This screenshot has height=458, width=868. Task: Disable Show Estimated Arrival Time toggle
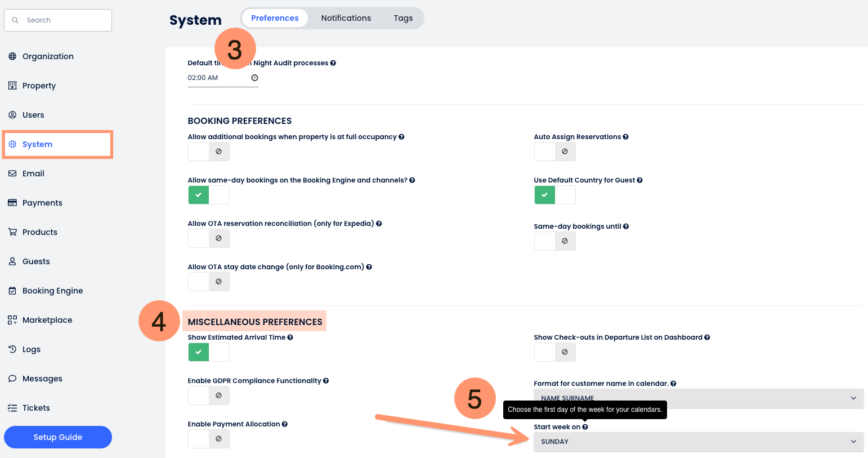coord(208,352)
